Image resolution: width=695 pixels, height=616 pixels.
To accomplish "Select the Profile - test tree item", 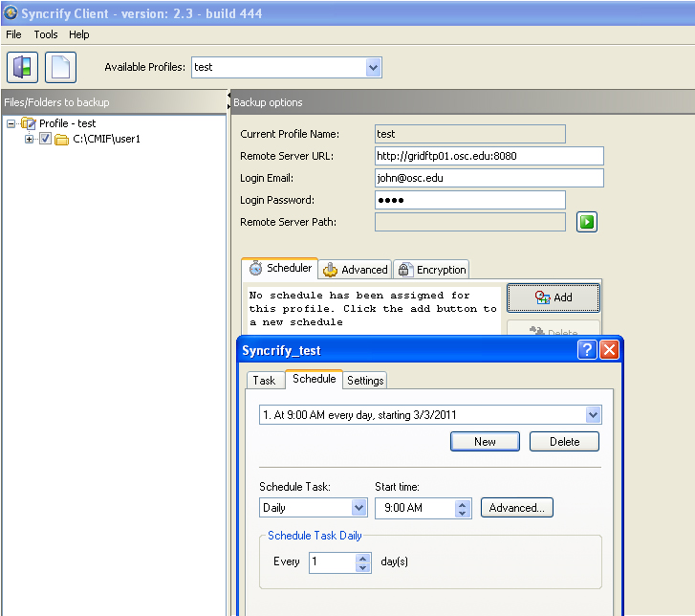I will click(x=67, y=123).
